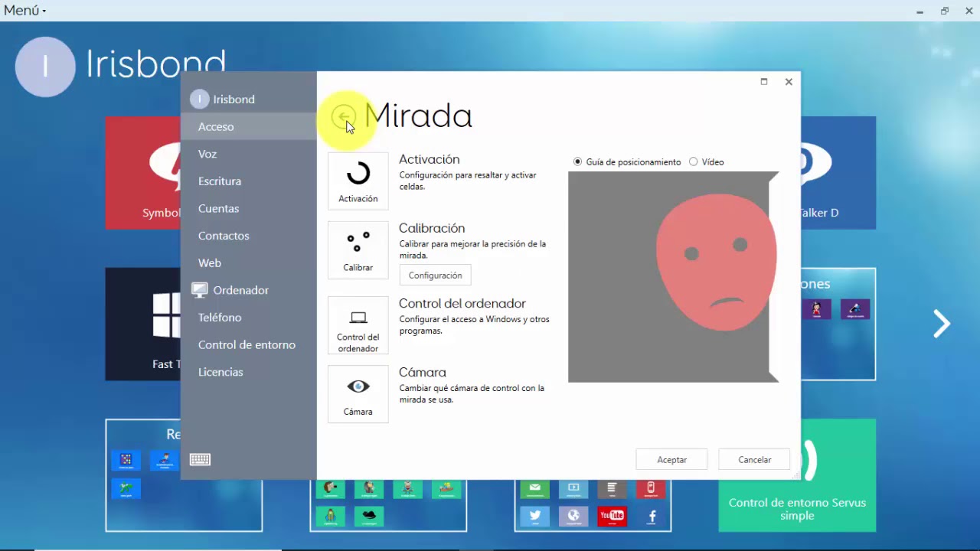Image resolution: width=980 pixels, height=551 pixels.
Task: Click the Configuración button under Calibración
Action: pos(435,275)
